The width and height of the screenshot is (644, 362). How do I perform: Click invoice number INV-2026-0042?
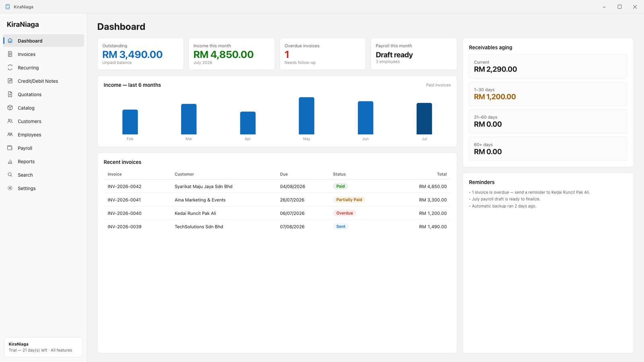[x=124, y=186]
